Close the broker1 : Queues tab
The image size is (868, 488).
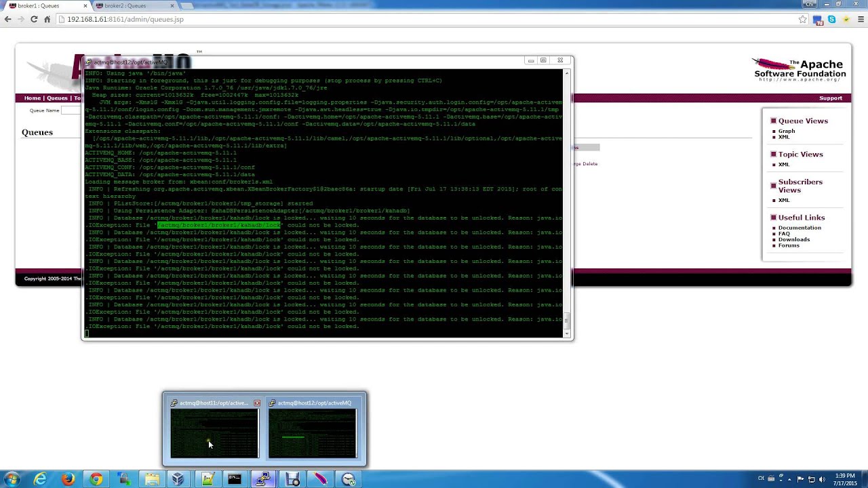(x=85, y=5)
